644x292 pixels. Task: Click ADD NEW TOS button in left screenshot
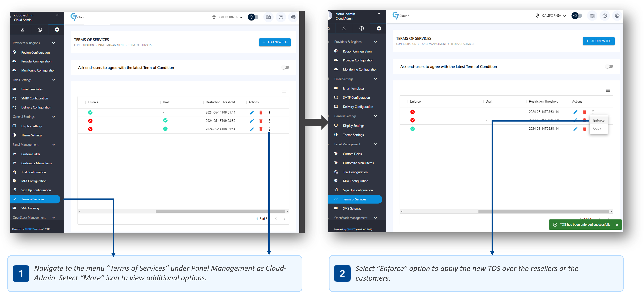(x=275, y=42)
